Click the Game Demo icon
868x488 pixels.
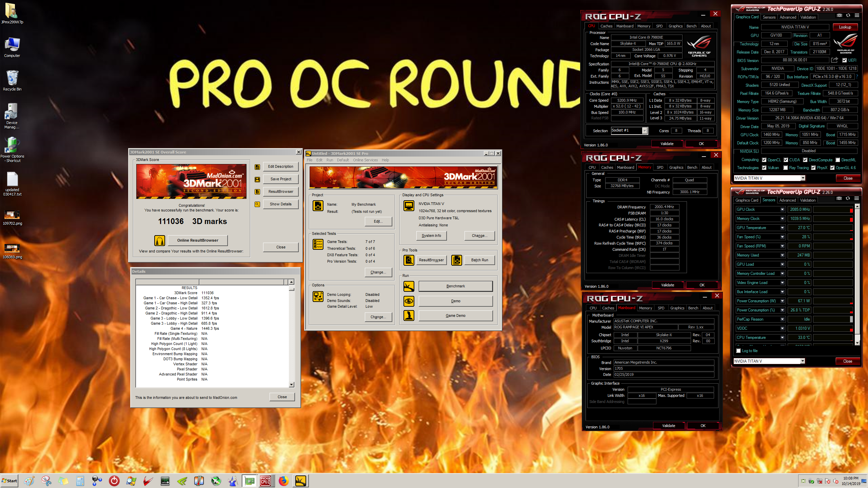pyautogui.click(x=409, y=316)
